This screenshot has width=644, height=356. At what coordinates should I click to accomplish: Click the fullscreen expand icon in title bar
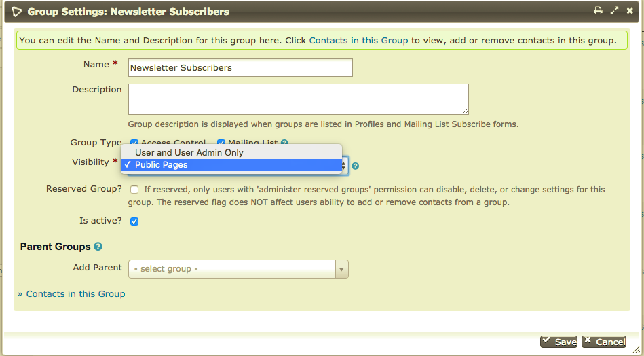614,11
